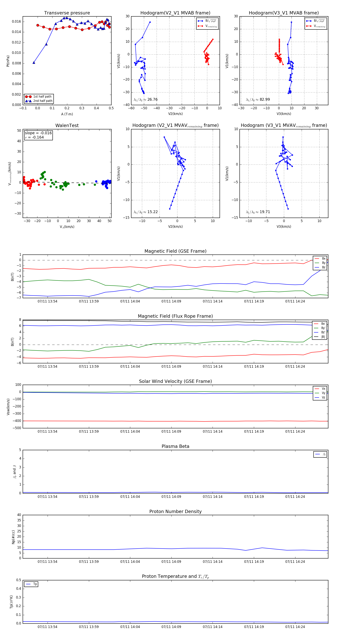Click the 'WalenTest' plot title

click(67, 125)
